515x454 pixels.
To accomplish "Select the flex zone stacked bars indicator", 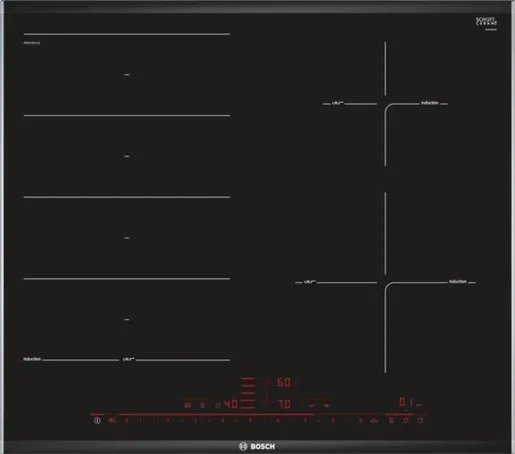I will [x=248, y=393].
